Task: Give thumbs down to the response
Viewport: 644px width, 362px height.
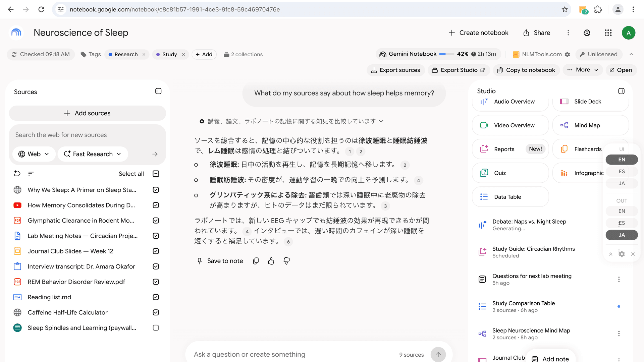Action: coord(286,261)
